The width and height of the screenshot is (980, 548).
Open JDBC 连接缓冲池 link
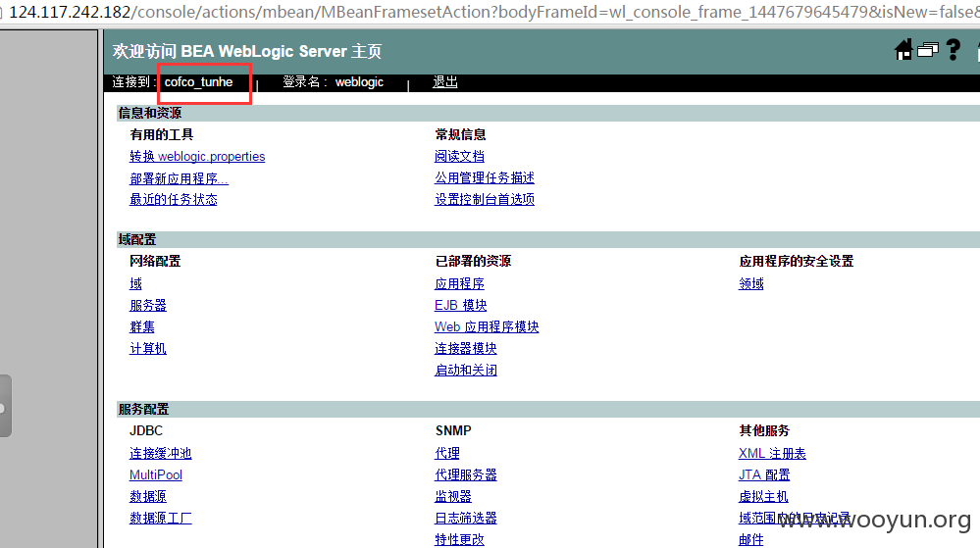(161, 453)
